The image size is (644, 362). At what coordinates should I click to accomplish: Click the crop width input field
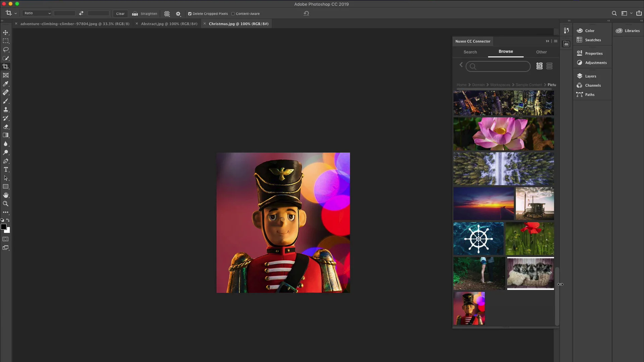[64, 13]
